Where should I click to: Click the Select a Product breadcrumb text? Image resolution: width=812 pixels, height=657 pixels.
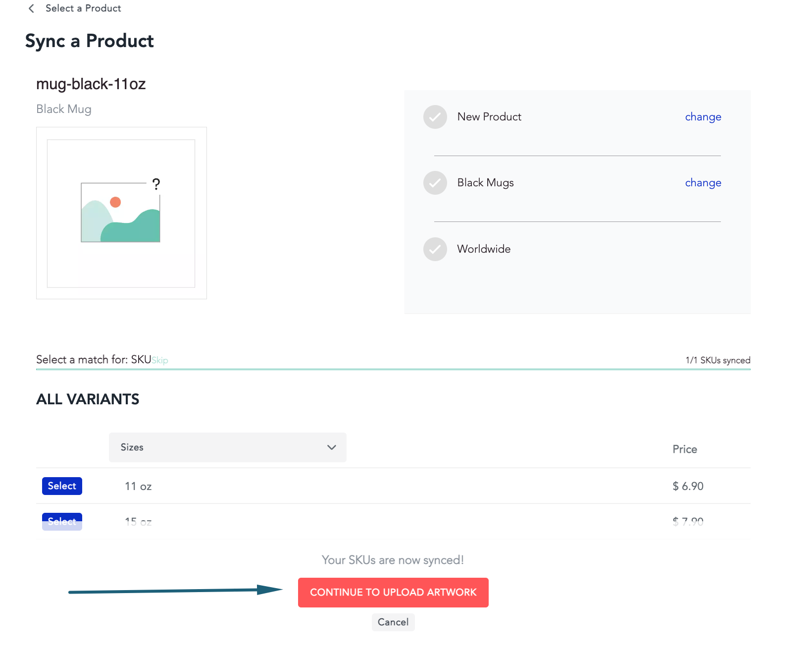[83, 8]
